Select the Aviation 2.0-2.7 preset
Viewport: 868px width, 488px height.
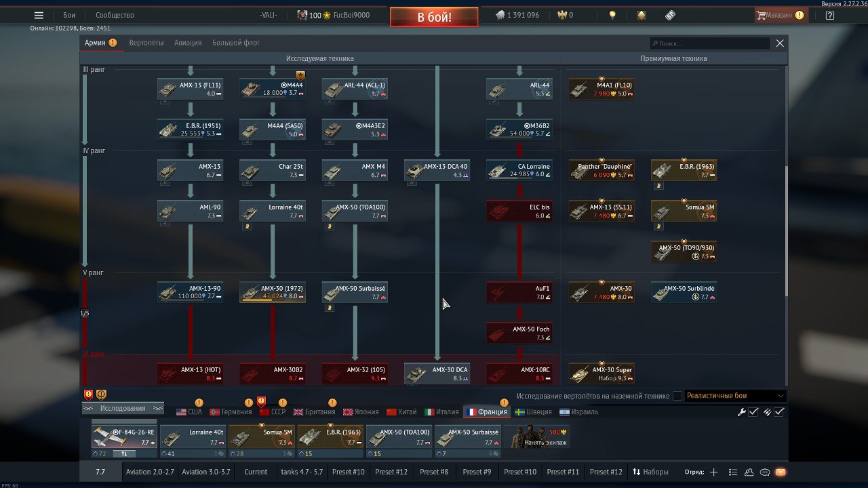[x=150, y=472]
